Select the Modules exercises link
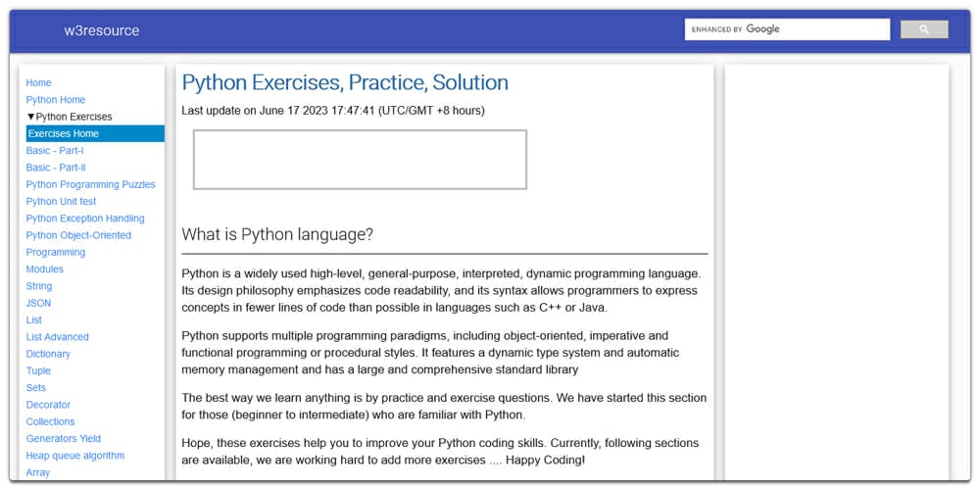 (45, 269)
